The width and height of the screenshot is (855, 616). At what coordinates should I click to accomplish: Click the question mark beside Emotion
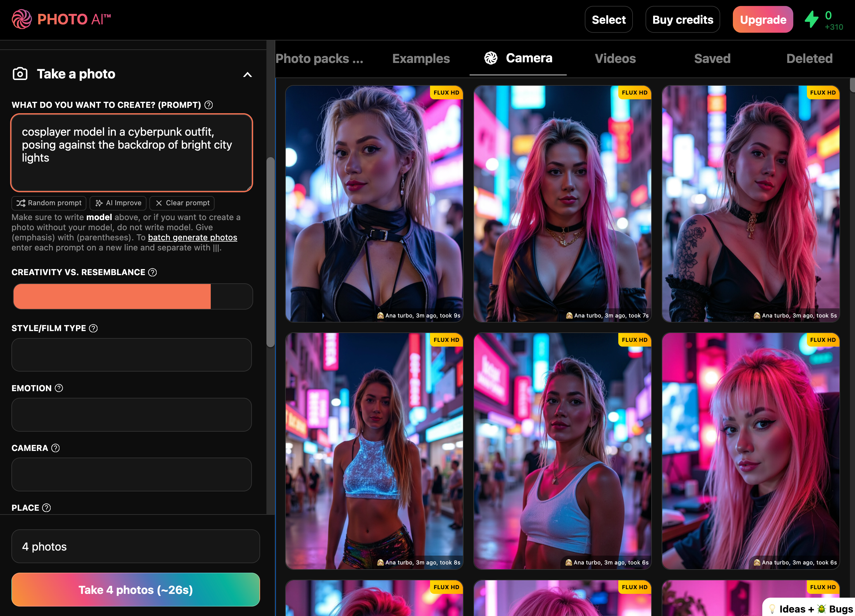pos(59,388)
